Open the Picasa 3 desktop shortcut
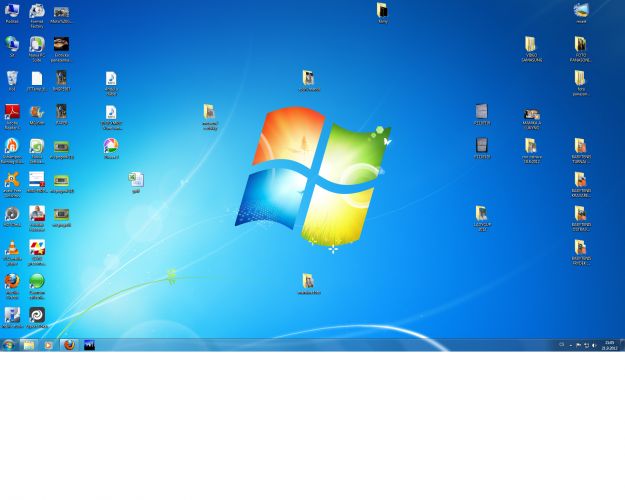 pos(111,148)
